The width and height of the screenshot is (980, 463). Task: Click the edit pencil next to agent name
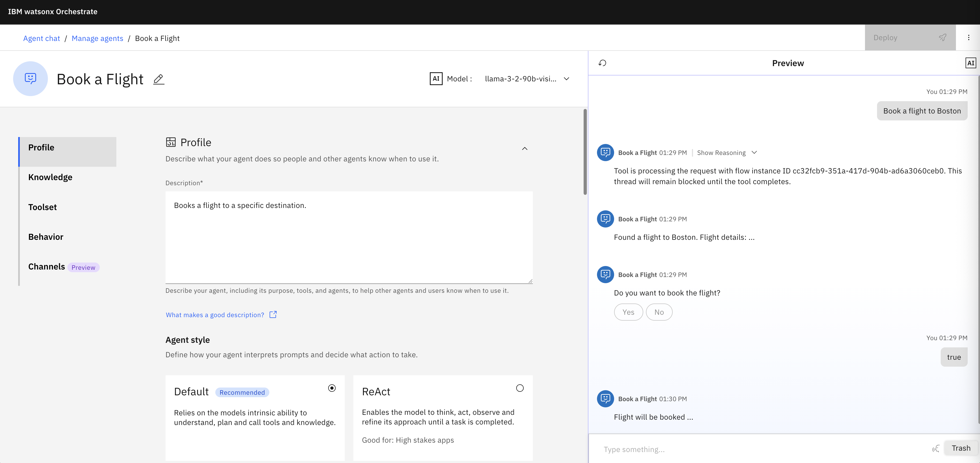pyautogui.click(x=159, y=79)
